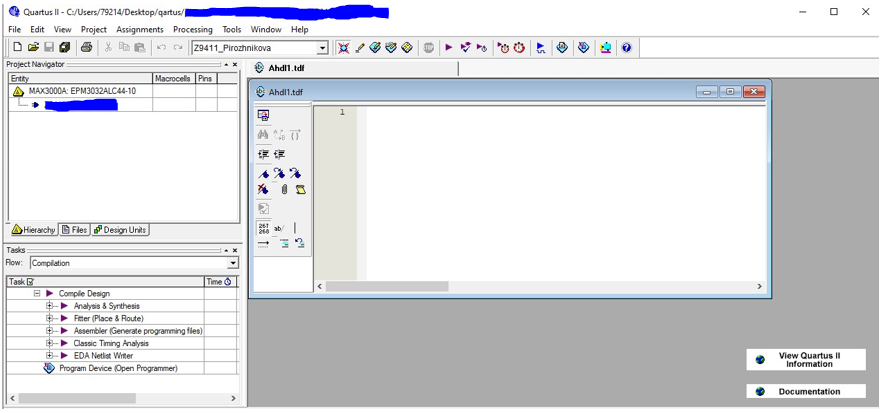Close the Tasks panel
The width and height of the screenshot is (884, 413).
coord(235,250)
